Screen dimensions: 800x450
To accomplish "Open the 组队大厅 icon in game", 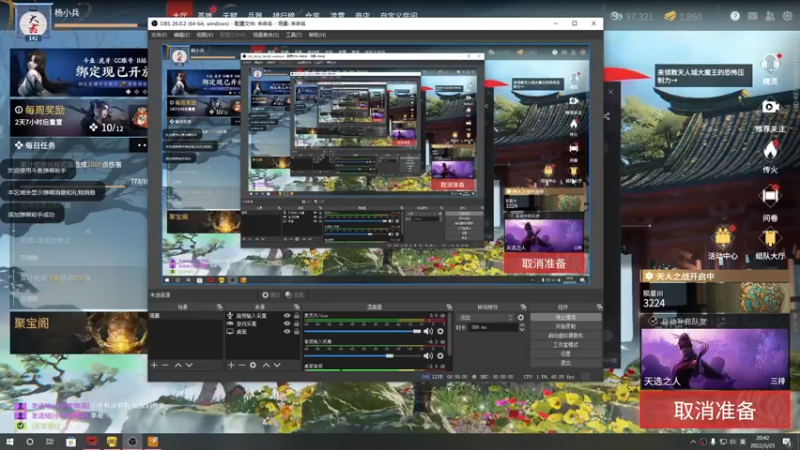I will point(770,238).
